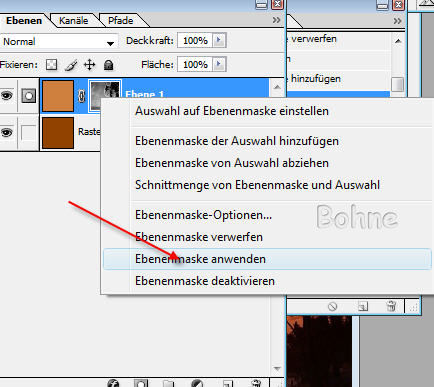Click trash icon in the history panel

[x=391, y=306]
